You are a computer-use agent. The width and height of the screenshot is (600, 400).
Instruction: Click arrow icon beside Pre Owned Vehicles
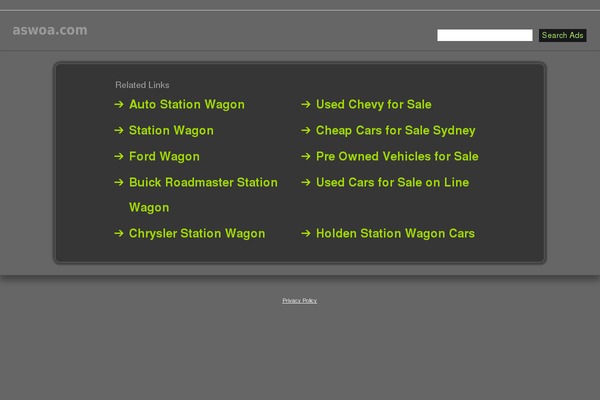pyautogui.click(x=306, y=156)
